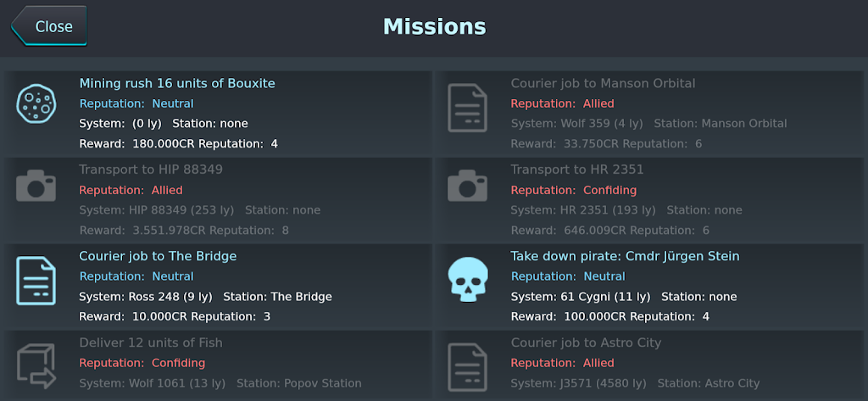
Task: Open "Take down pirate: Cmdr Jürgen Stein"
Action: tap(625, 256)
